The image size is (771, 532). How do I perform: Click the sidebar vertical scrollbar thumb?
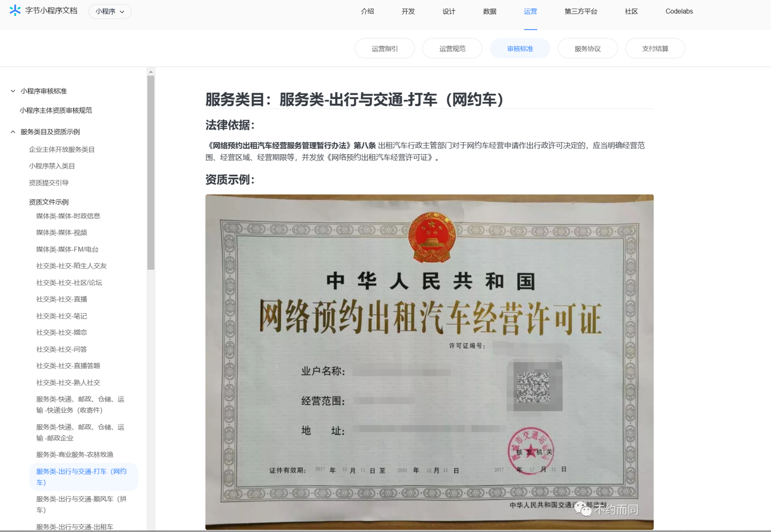[151, 171]
